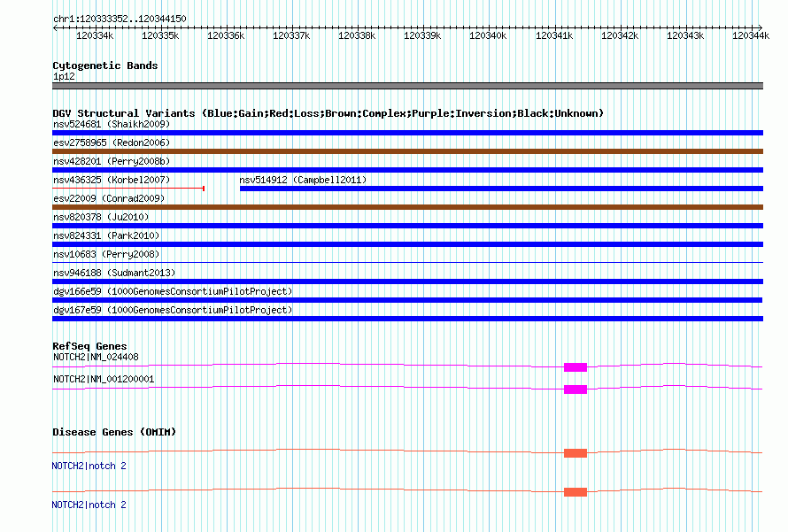Click the nsv428201 (Perry2008b) blue variant bar
The width and height of the screenshot is (788, 532).
(x=407, y=170)
